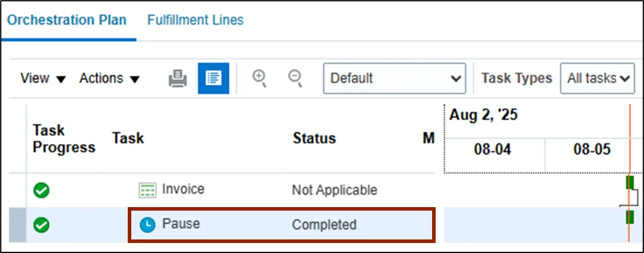Select the Pause task row handle
This screenshot has height=253, width=644.
click(19, 225)
